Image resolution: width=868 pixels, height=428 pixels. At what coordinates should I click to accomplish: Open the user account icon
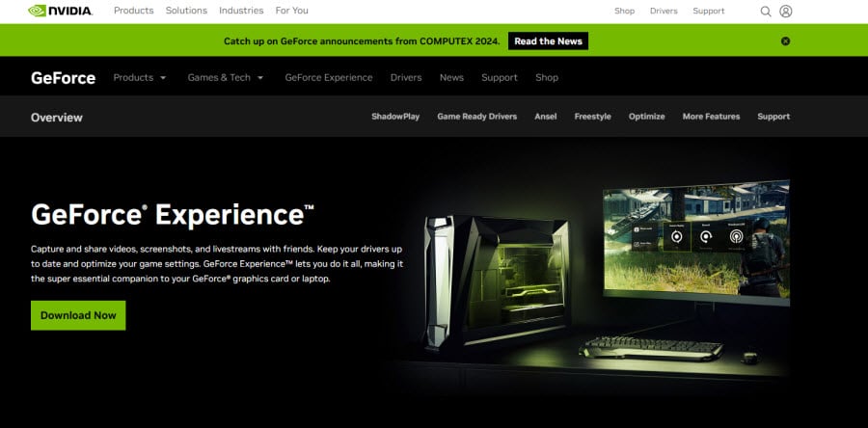pyautogui.click(x=785, y=11)
